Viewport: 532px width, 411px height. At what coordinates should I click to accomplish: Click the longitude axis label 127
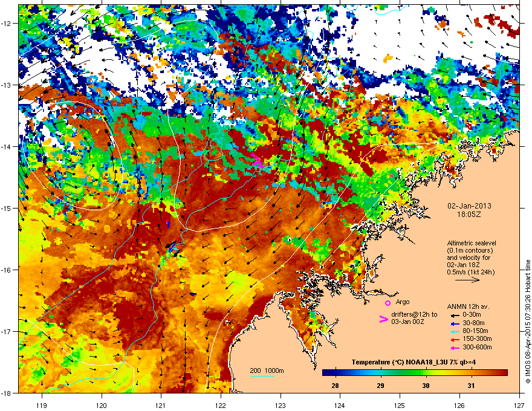point(519,405)
